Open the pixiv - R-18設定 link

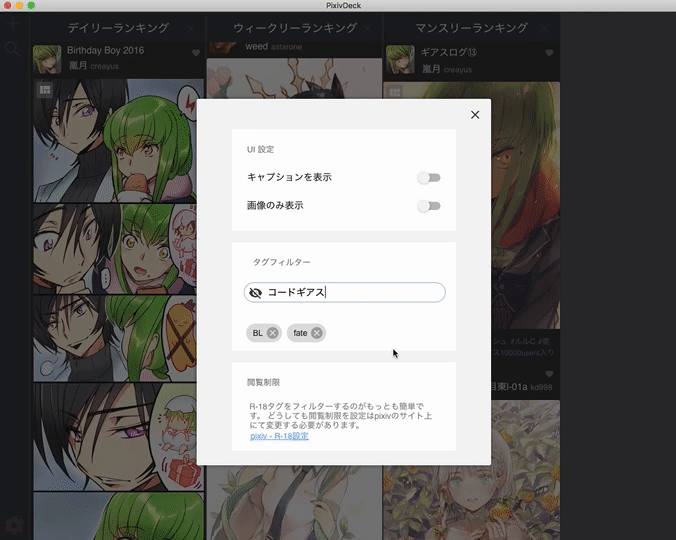coord(279,436)
